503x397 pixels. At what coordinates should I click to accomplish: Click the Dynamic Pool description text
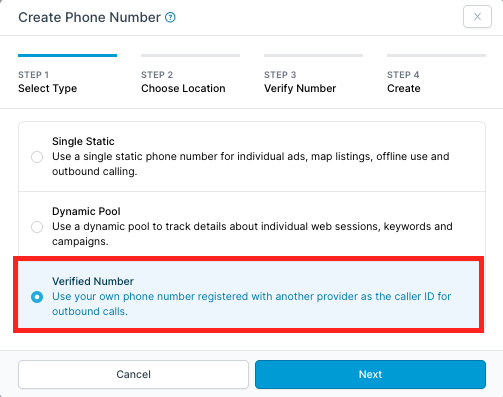252,234
